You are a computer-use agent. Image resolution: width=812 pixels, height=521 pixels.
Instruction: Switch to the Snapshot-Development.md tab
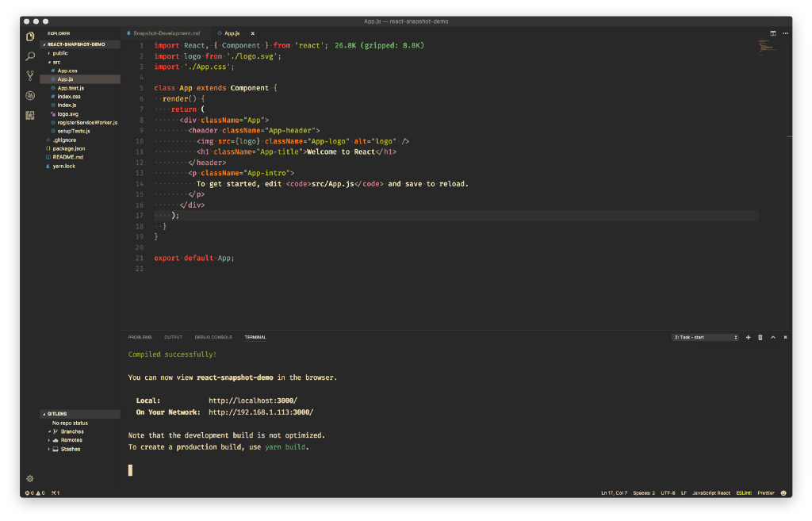(166, 33)
